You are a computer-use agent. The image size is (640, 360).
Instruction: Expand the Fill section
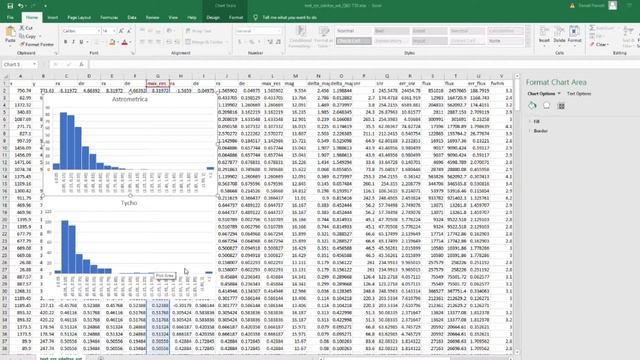click(536, 121)
